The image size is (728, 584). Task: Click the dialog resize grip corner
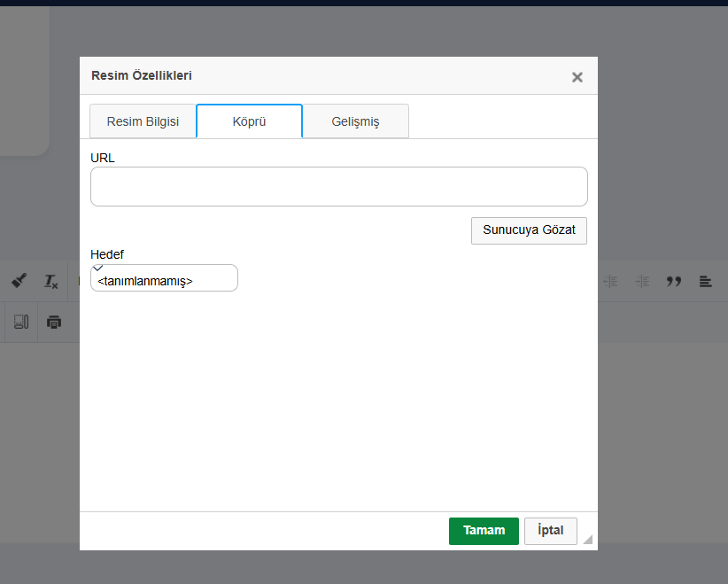(588, 539)
